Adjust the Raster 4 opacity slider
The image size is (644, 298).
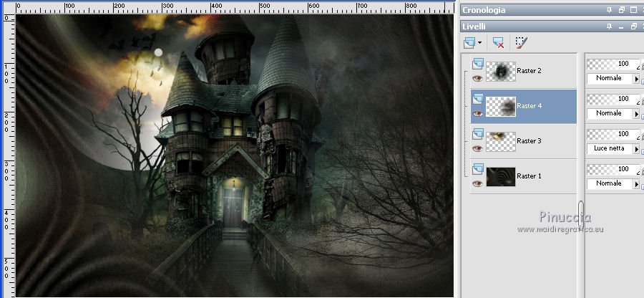click(613, 99)
